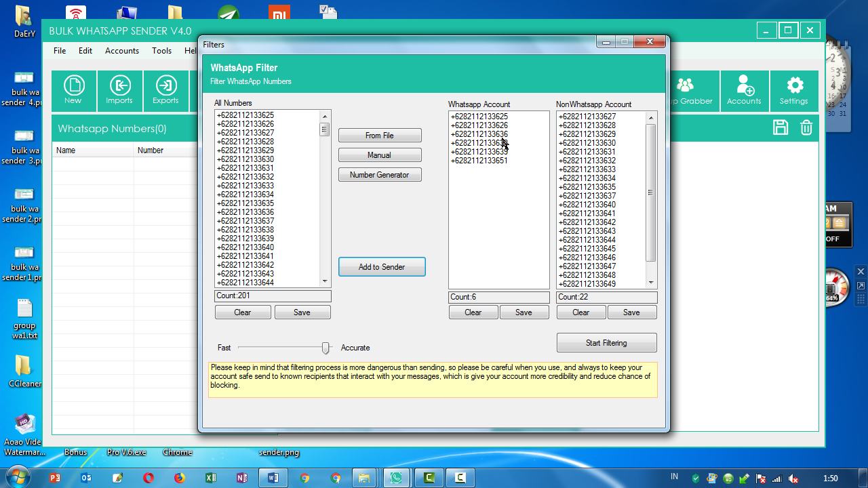Click down arrow of All Numbers scrollbar
The image size is (868, 488).
click(325, 281)
